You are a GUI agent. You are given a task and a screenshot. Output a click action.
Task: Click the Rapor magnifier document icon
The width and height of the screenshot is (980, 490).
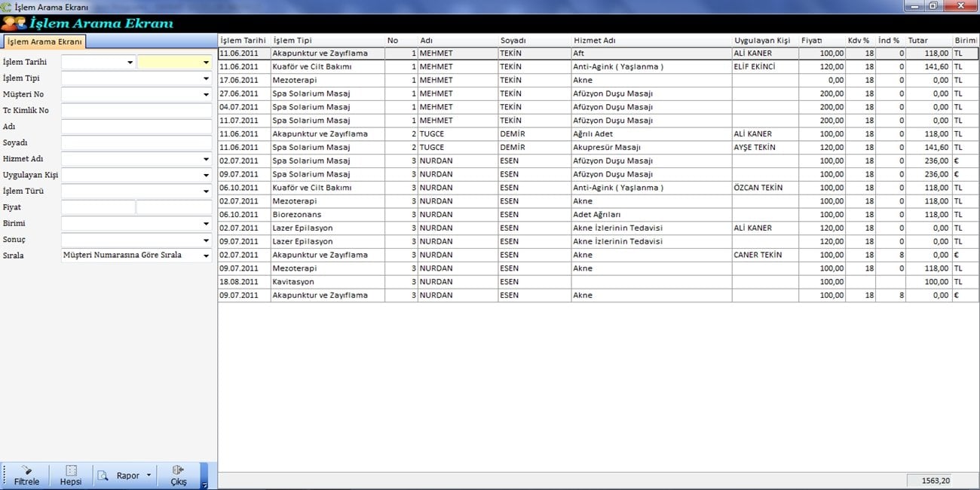coord(104,476)
